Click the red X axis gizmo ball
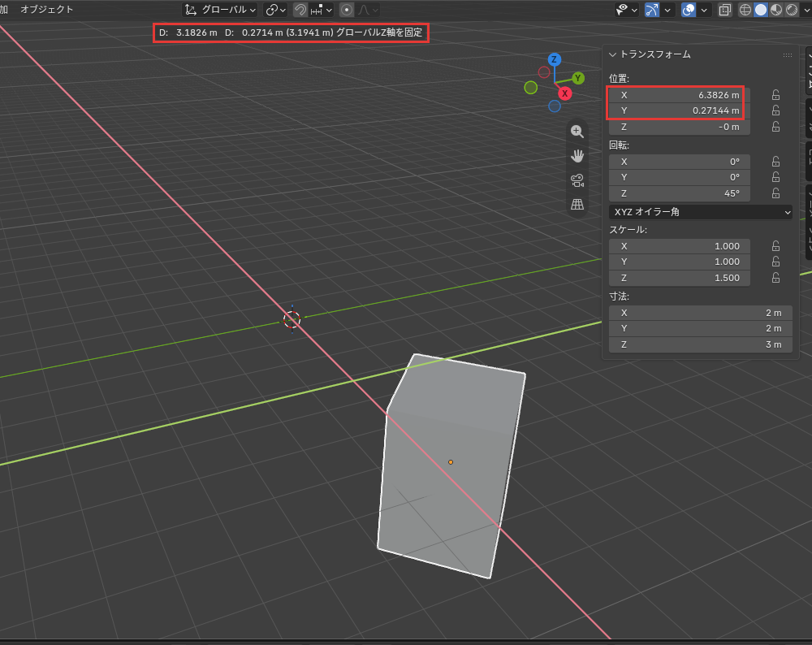The width and height of the screenshot is (812, 645). pos(564,93)
